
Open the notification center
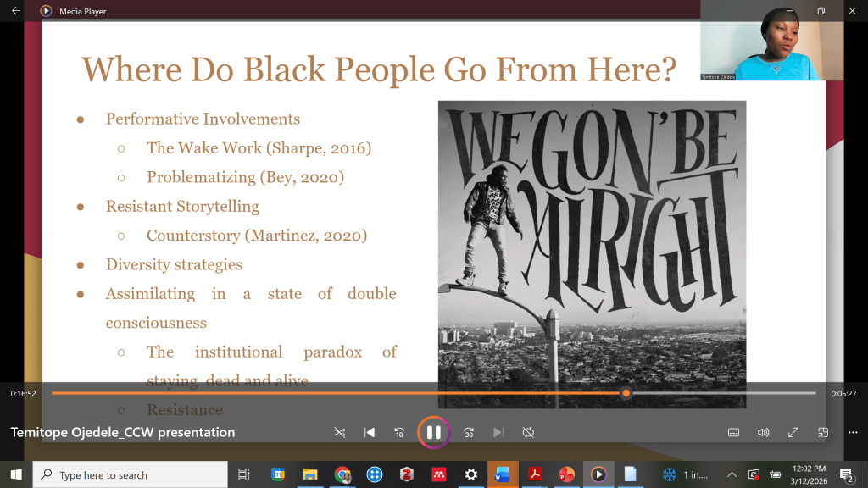(x=846, y=474)
